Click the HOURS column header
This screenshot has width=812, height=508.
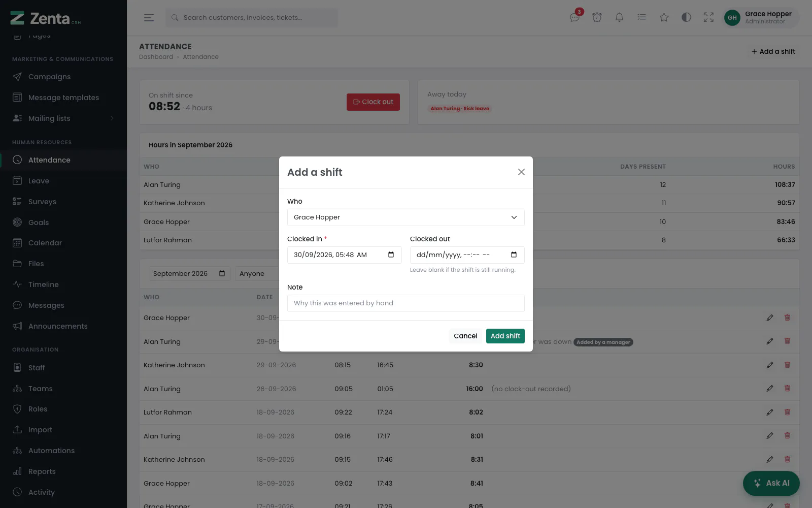click(x=784, y=167)
